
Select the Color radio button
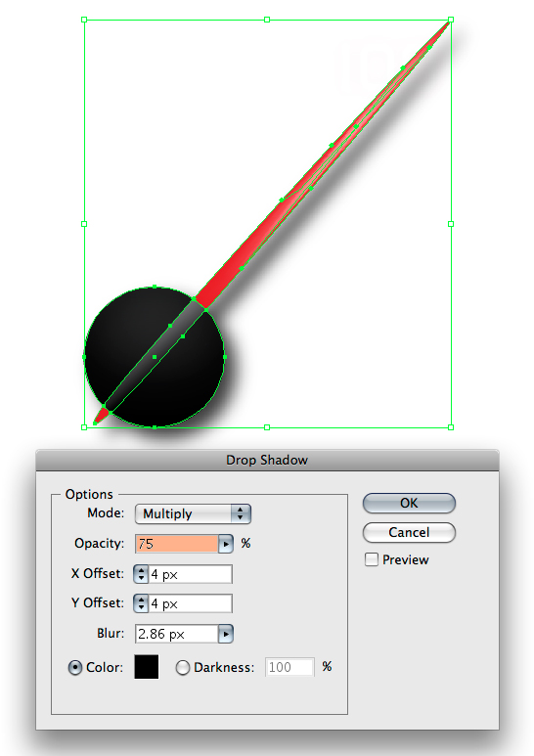click(x=74, y=667)
